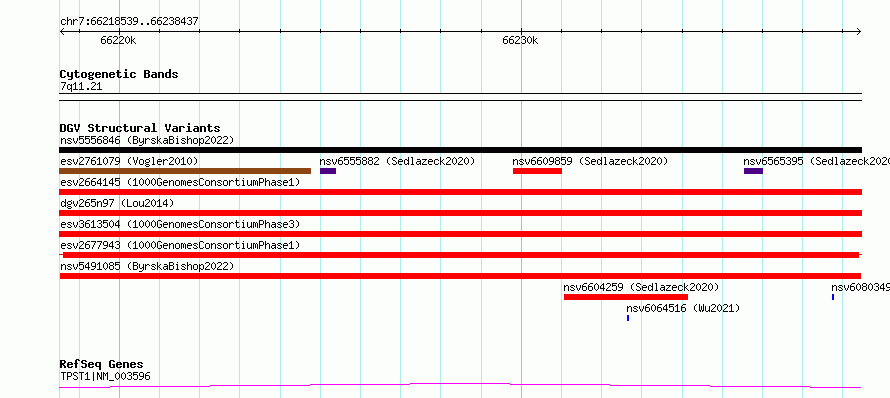Click the 66230k ruler mark
The width and height of the screenshot is (890, 398).
tap(520, 40)
